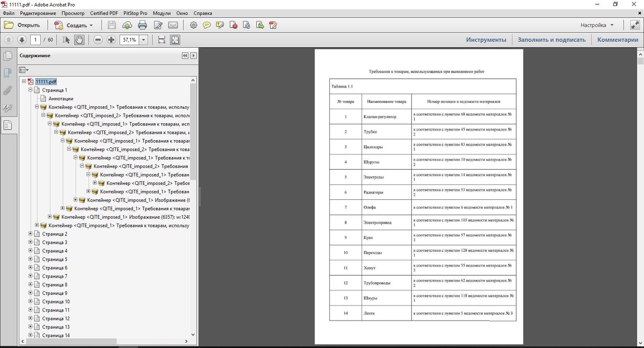The height and width of the screenshot is (348, 644).
Task: Click the zoom out minus button
Action: coord(98,40)
